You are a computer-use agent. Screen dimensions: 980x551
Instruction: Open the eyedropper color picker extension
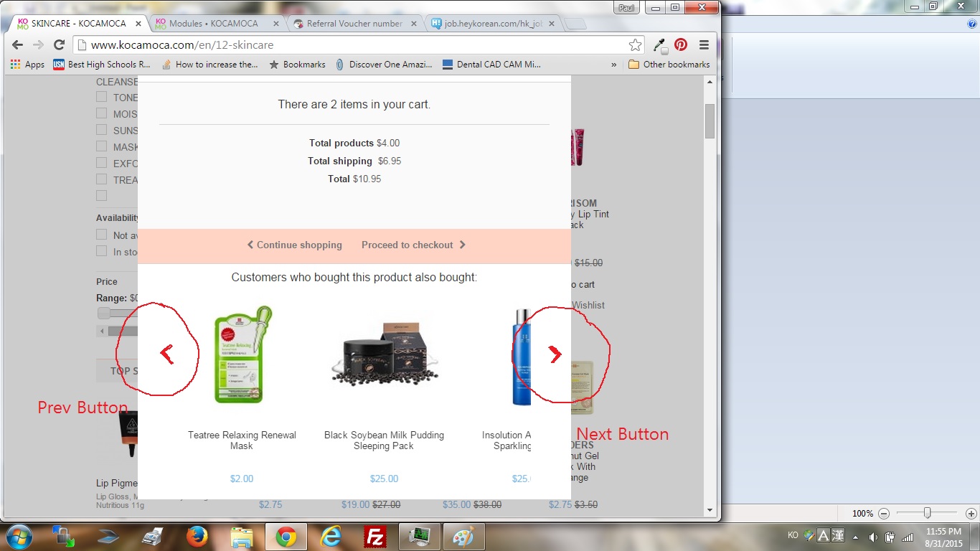click(659, 45)
